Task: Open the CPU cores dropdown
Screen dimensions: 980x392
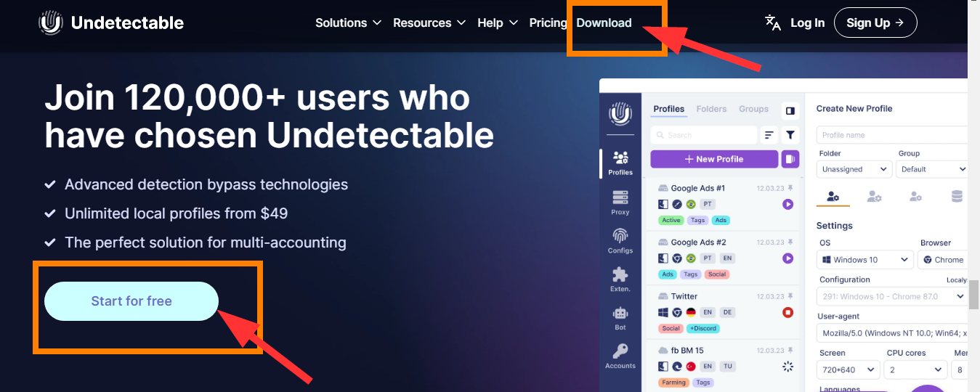Action: coord(916,369)
